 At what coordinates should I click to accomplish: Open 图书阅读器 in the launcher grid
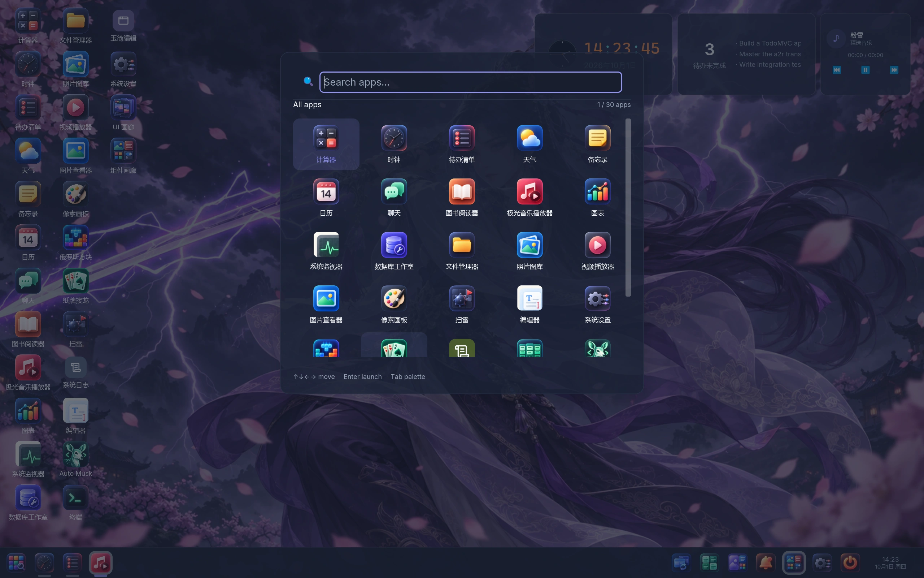[462, 198]
